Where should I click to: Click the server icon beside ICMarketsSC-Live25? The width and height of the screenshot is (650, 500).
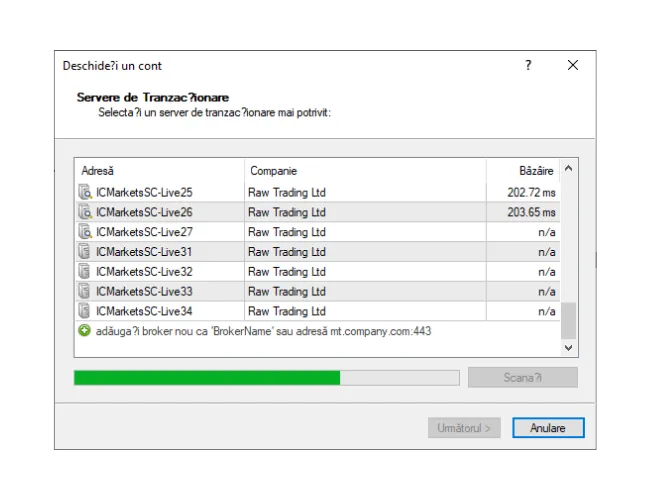point(85,192)
